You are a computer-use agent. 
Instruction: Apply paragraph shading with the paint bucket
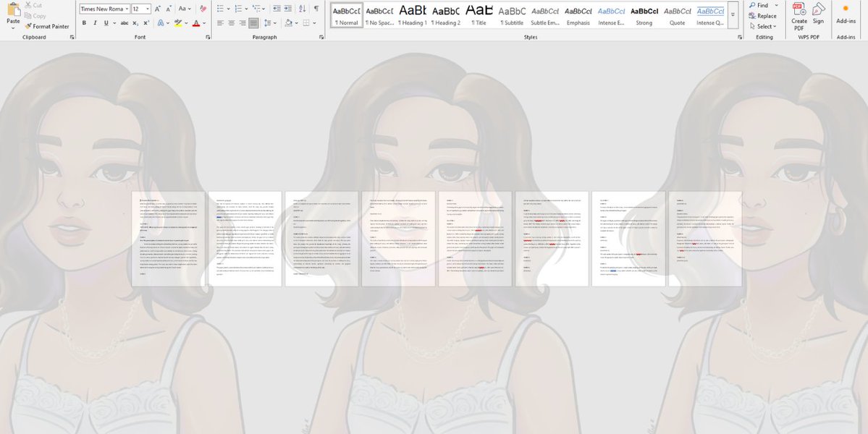(288, 23)
